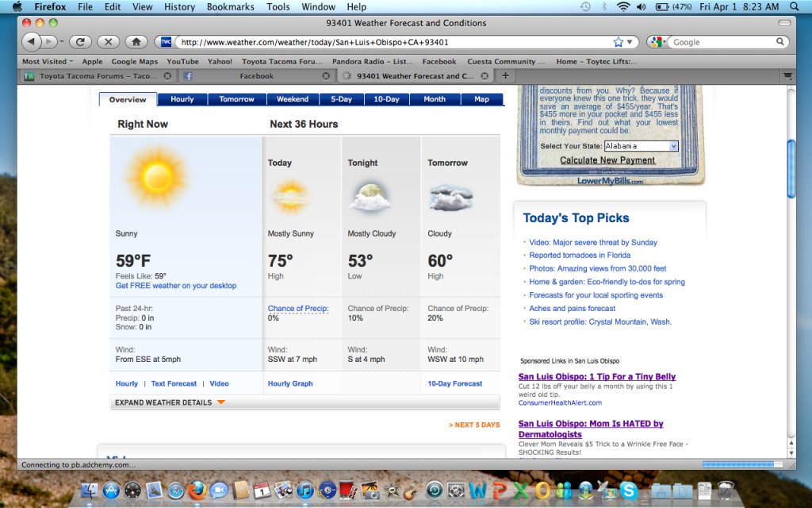This screenshot has height=508, width=812.
Task: Open the Map tab
Action: point(481,99)
